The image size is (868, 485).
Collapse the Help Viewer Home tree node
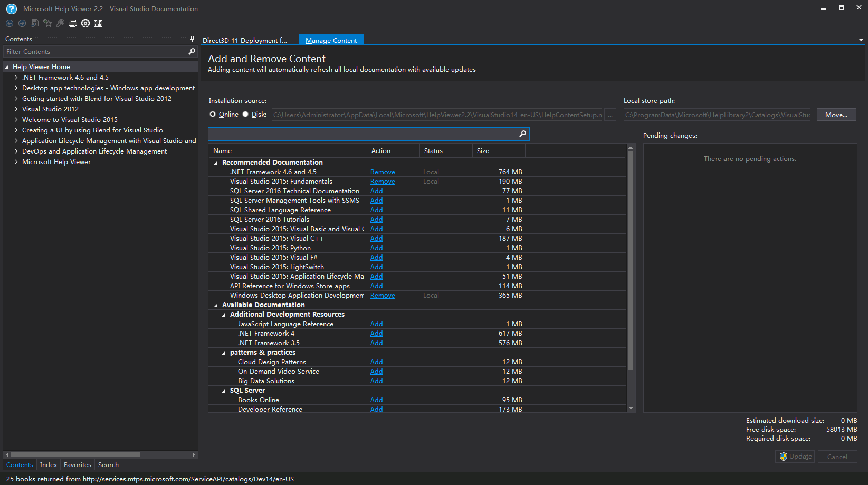(x=7, y=67)
